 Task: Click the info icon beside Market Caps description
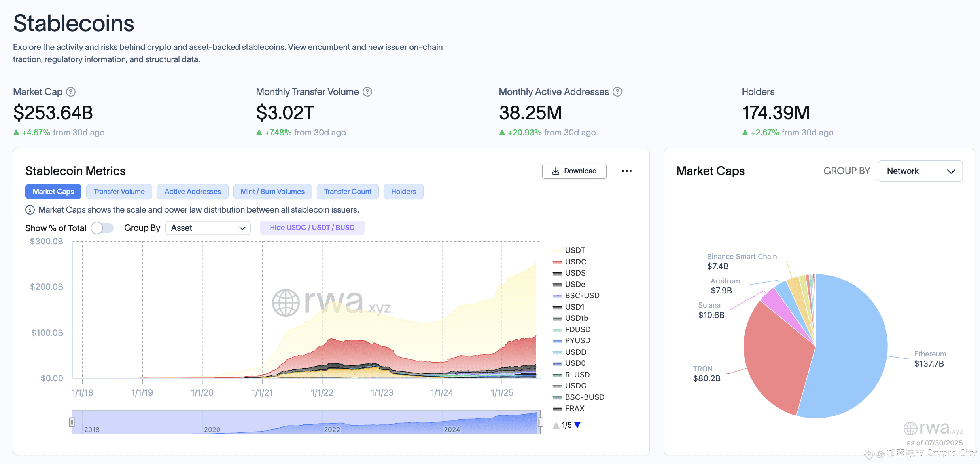[30, 210]
